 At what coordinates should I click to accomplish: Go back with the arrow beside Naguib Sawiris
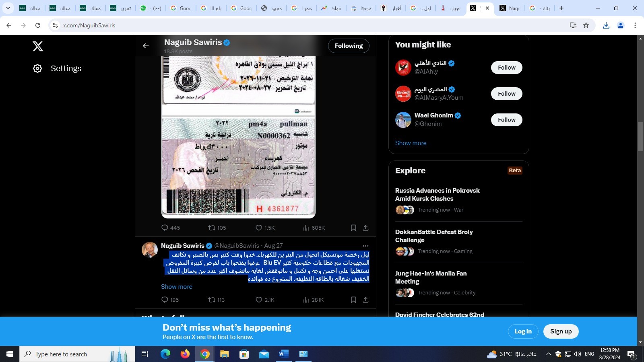click(146, 46)
